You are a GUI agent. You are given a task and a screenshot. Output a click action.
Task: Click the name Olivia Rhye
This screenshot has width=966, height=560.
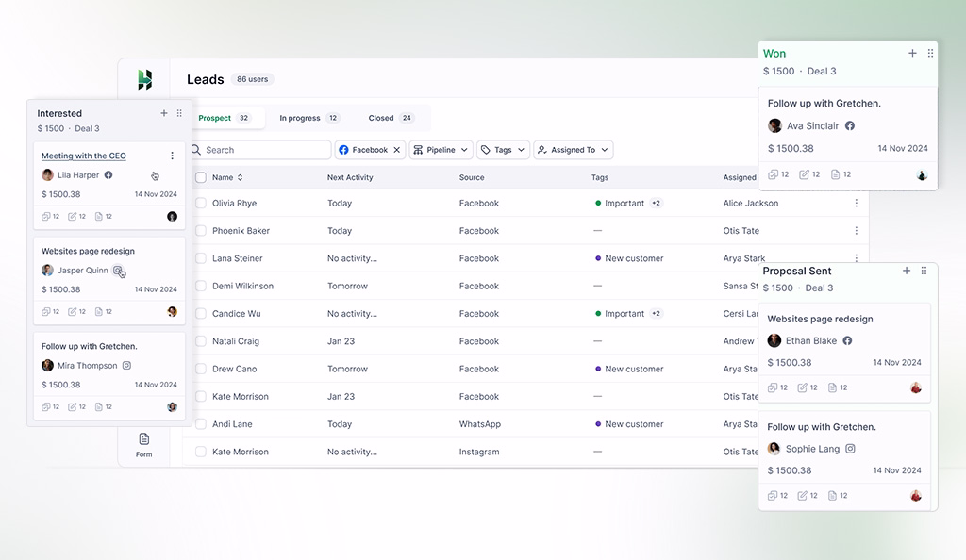234,203
